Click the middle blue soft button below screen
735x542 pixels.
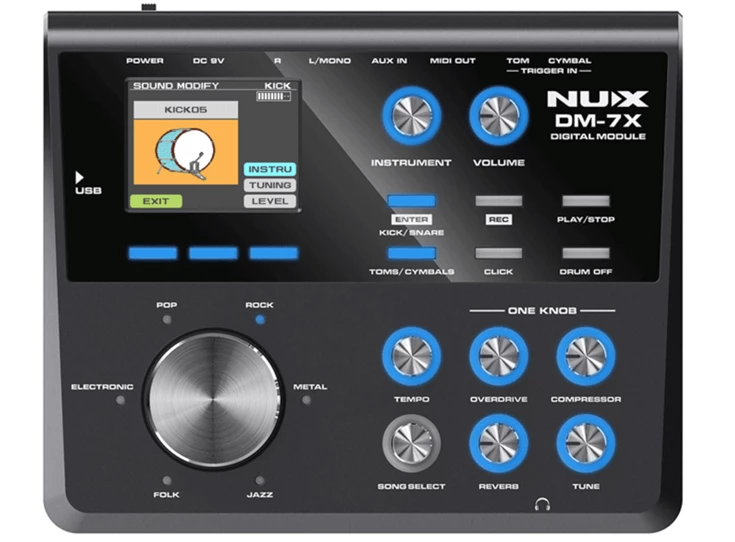point(213,253)
